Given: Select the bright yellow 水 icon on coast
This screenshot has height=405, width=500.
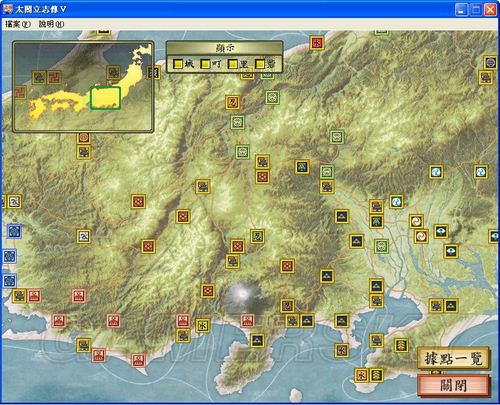Looking at the screenshot, I should (203, 325).
